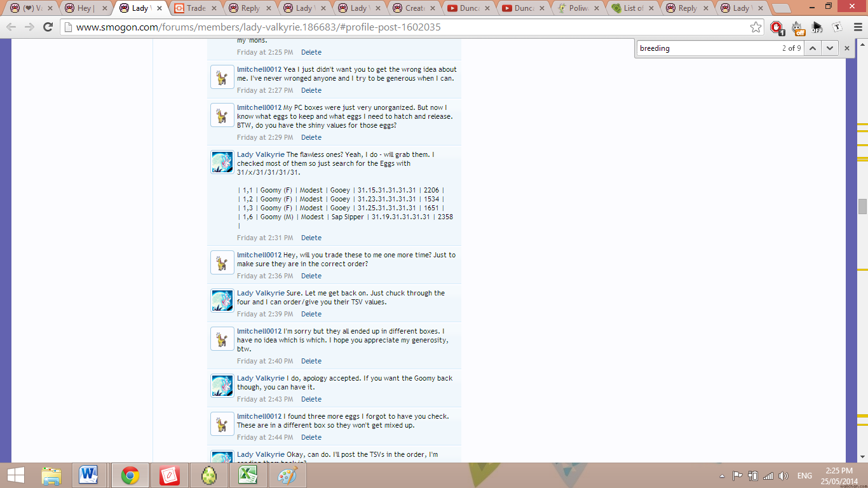Image resolution: width=868 pixels, height=488 pixels.
Task: Close the Trade tab
Action: click(214, 8)
